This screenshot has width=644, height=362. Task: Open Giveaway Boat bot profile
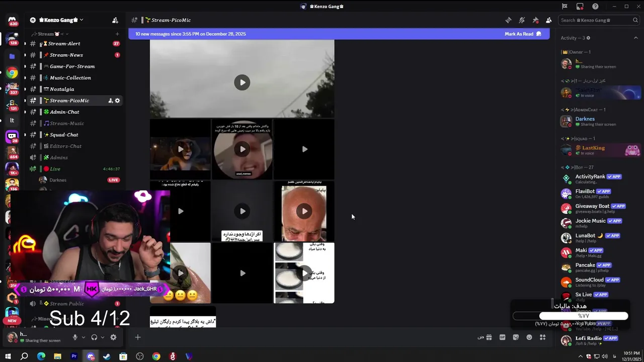(600, 208)
